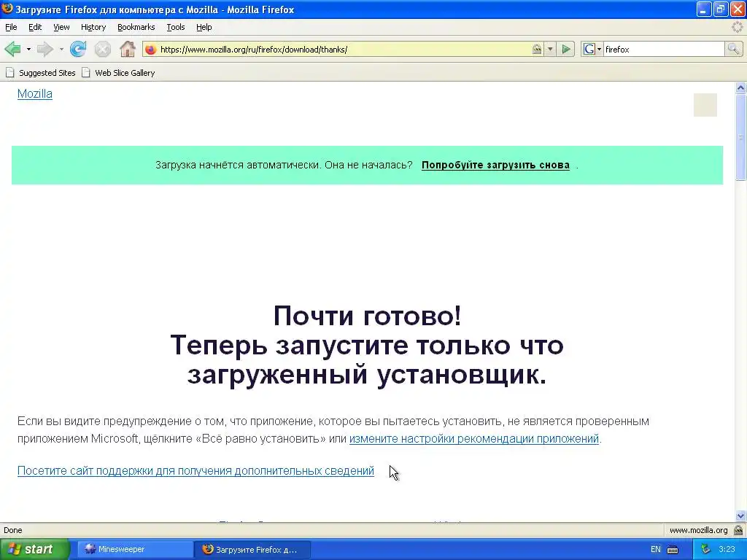
Task: Click 'www.mozilla.org' in status bar
Action: [698, 531]
